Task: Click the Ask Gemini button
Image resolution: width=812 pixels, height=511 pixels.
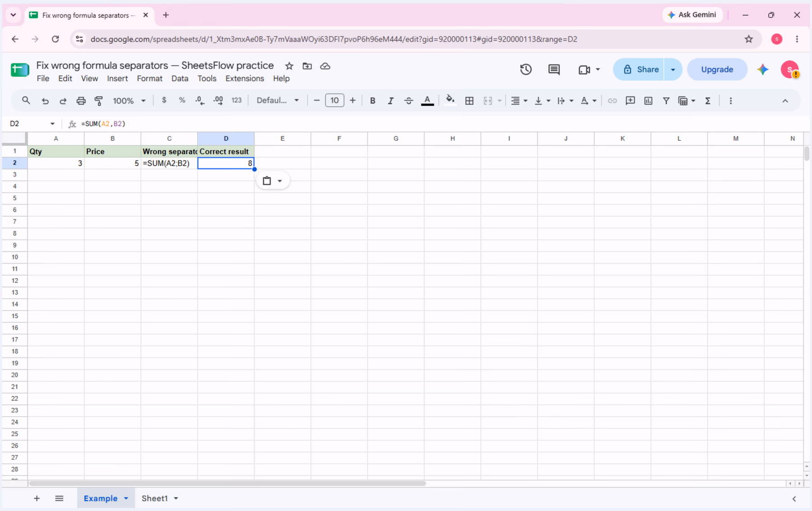Action: click(692, 15)
